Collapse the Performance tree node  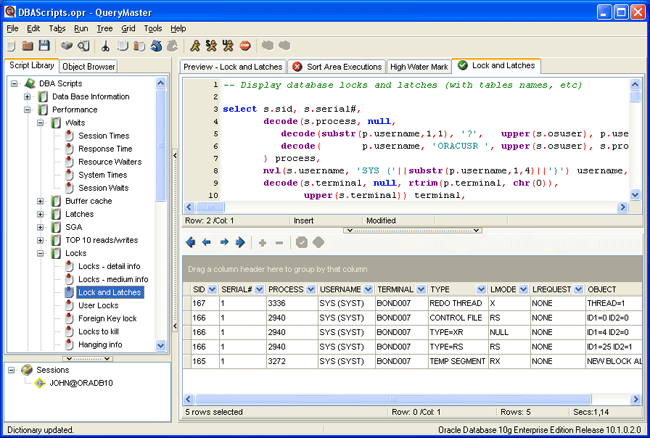pyautogui.click(x=27, y=110)
